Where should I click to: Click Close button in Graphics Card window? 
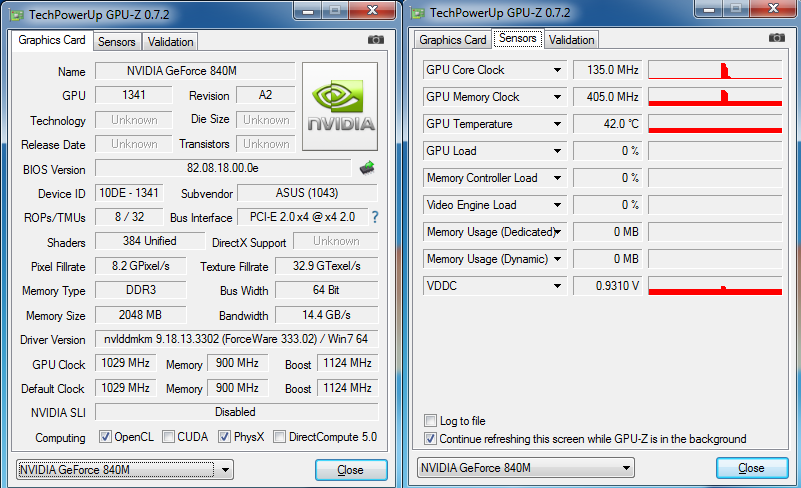point(351,470)
